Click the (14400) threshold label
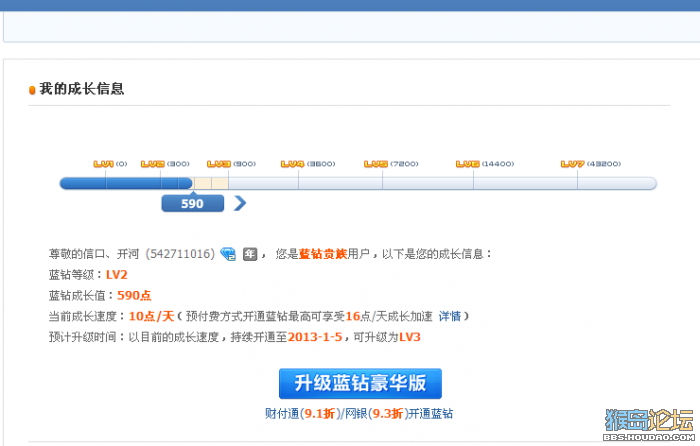This screenshot has height=446, width=700. [x=498, y=164]
